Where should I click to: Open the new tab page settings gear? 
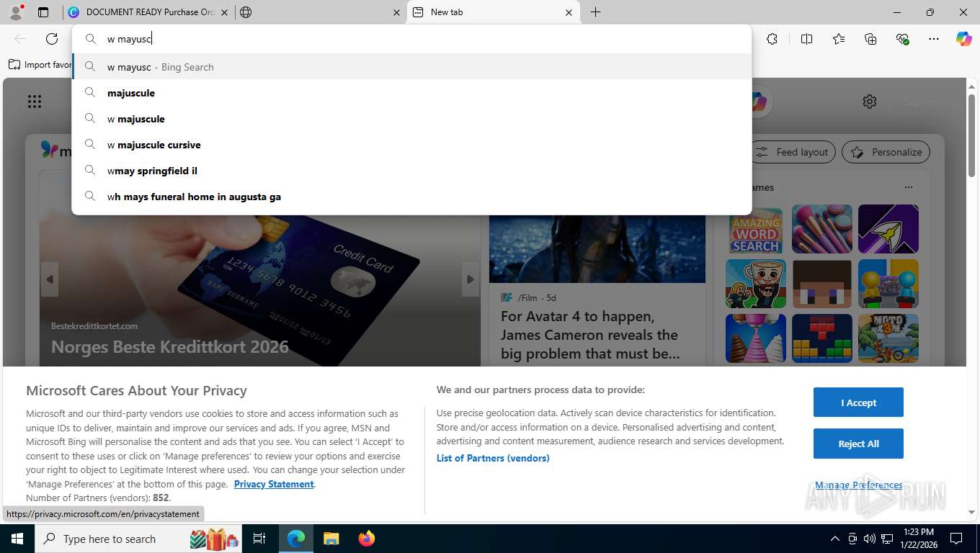tap(870, 102)
